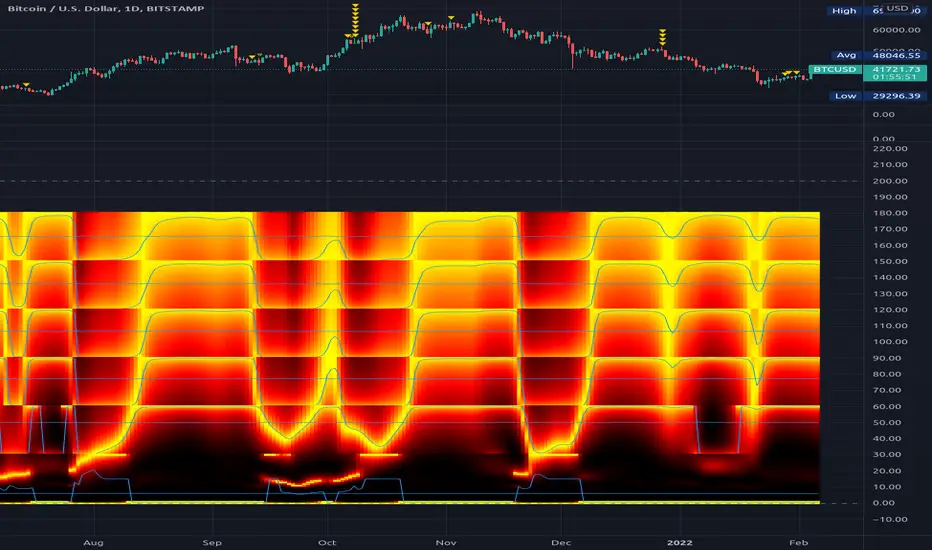Click the Nov label on time axis
This screenshot has height=550, width=932.
[x=446, y=542]
